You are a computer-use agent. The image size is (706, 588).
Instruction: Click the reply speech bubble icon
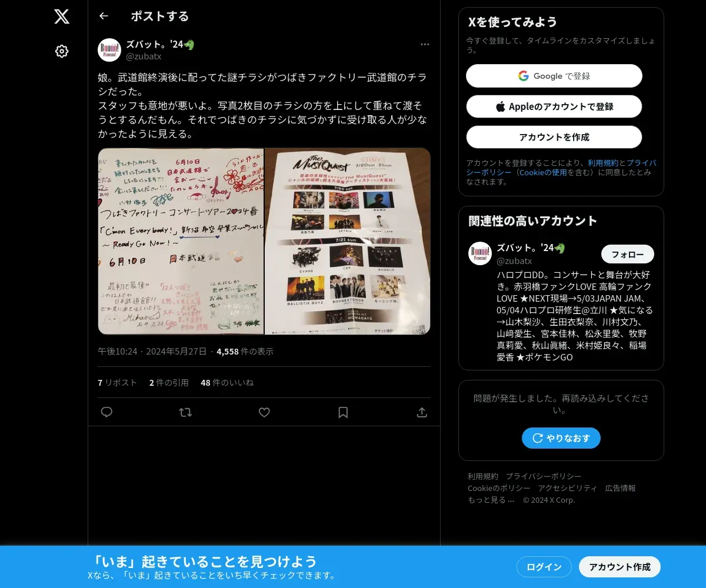tap(106, 412)
